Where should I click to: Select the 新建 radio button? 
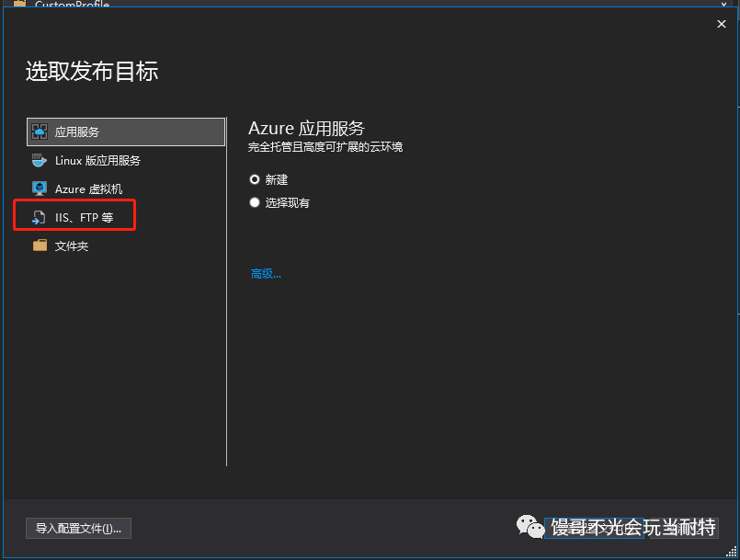point(255,179)
